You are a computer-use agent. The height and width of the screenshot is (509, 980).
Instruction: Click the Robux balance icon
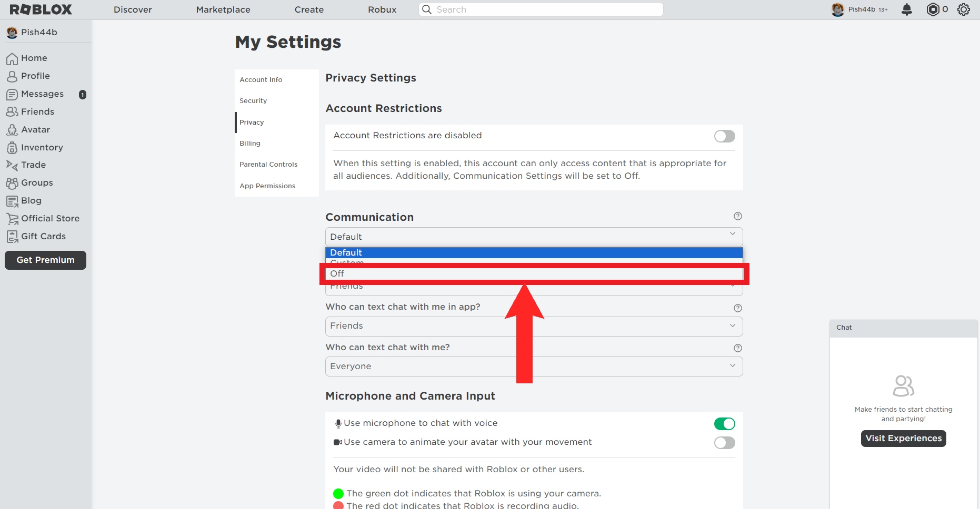[x=933, y=9]
